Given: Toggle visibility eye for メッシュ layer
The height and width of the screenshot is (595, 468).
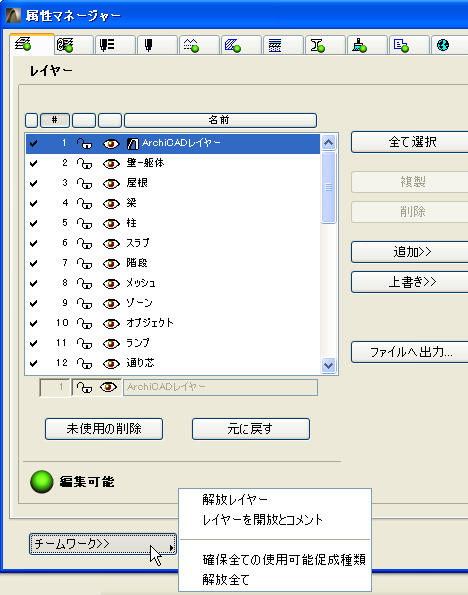Looking at the screenshot, I should (111, 284).
